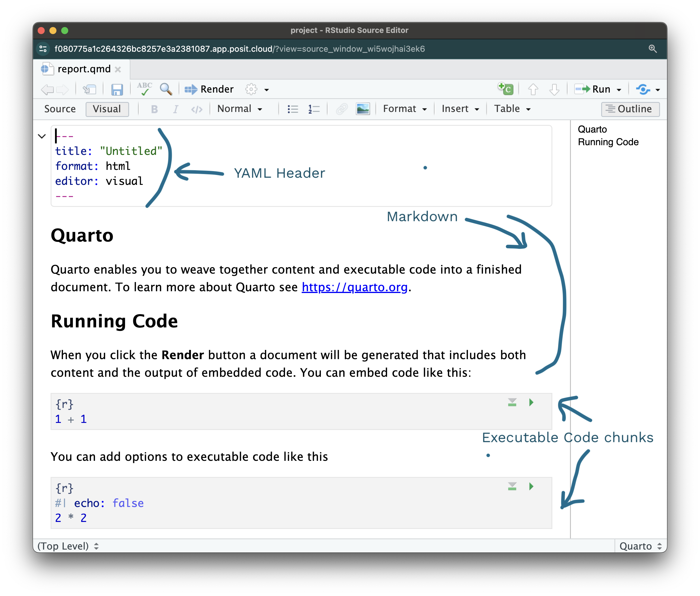Expand the publish dropdown arrow
The width and height of the screenshot is (700, 596).
657,90
